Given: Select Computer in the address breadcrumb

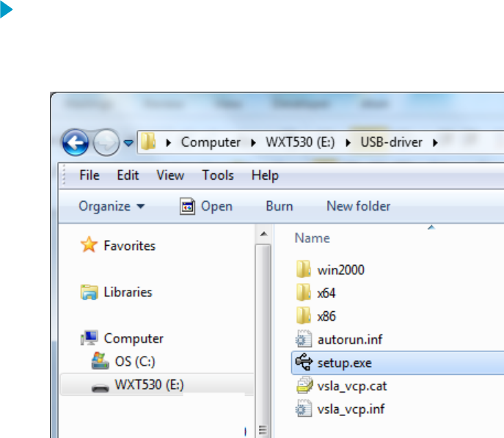Looking at the screenshot, I should click(x=211, y=142).
